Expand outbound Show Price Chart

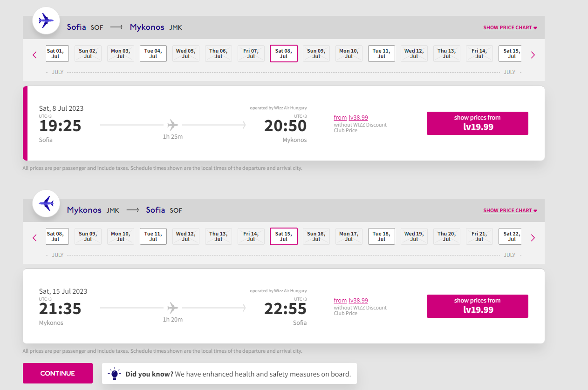pos(510,27)
